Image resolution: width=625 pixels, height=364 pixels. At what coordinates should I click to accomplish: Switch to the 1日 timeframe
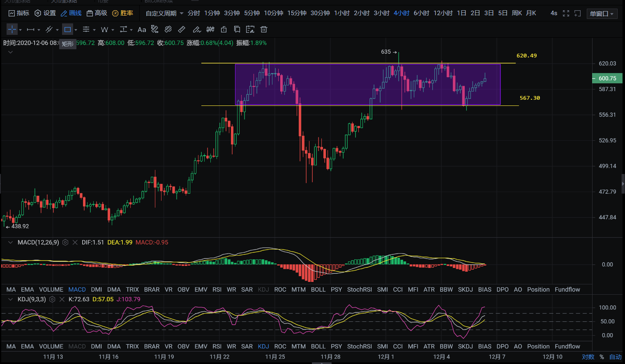coord(461,13)
